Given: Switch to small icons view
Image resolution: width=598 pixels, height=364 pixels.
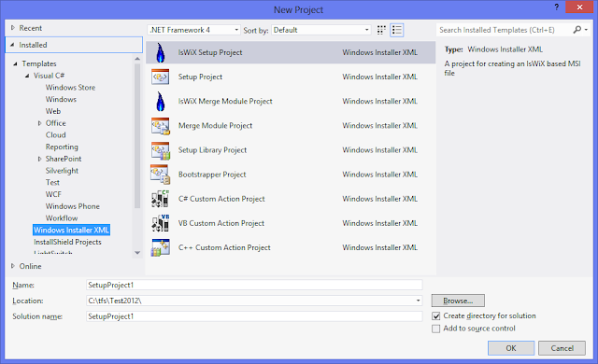Looking at the screenshot, I should pos(381,30).
